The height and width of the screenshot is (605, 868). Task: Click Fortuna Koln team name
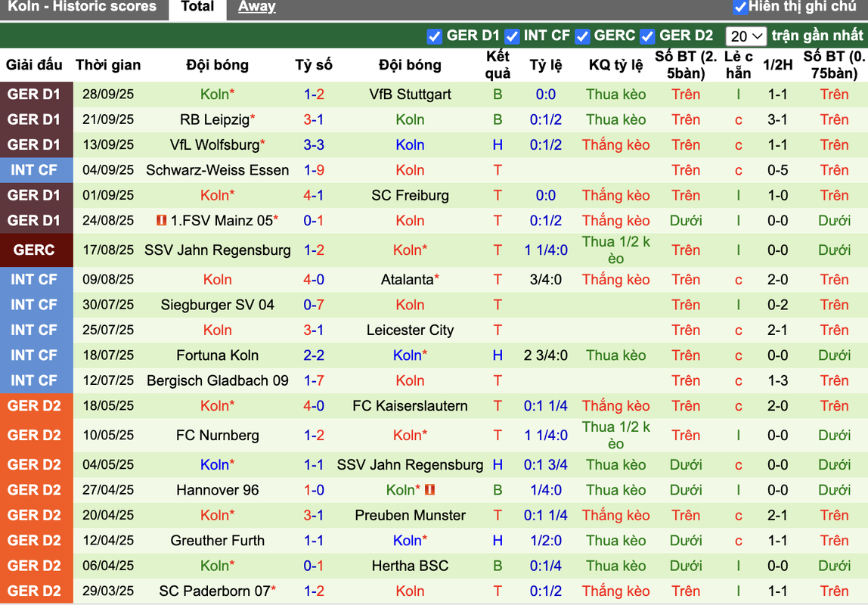(x=218, y=355)
